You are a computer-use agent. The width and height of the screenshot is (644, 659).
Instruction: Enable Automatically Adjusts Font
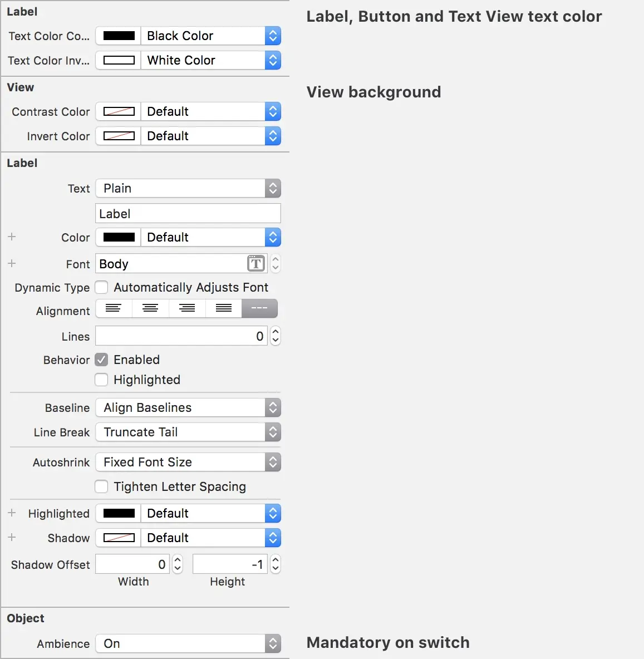[x=101, y=287]
